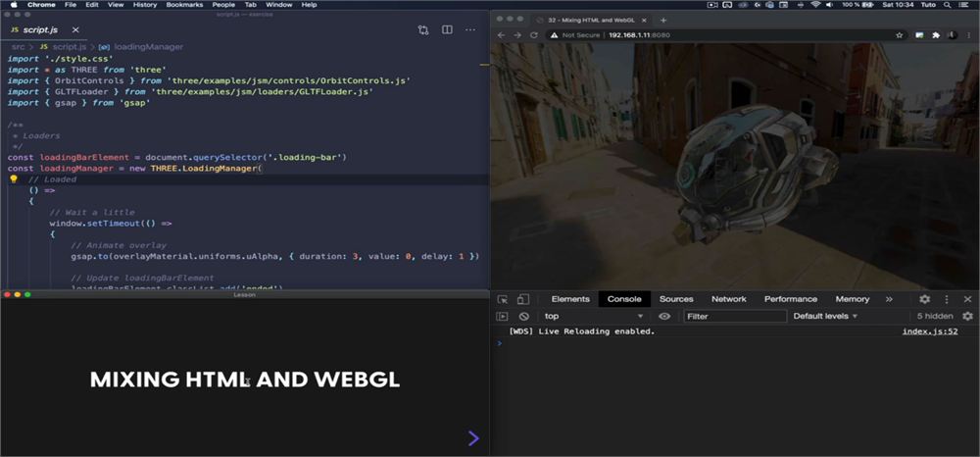
Task: Open the index.js:52 source link
Action: (929, 331)
